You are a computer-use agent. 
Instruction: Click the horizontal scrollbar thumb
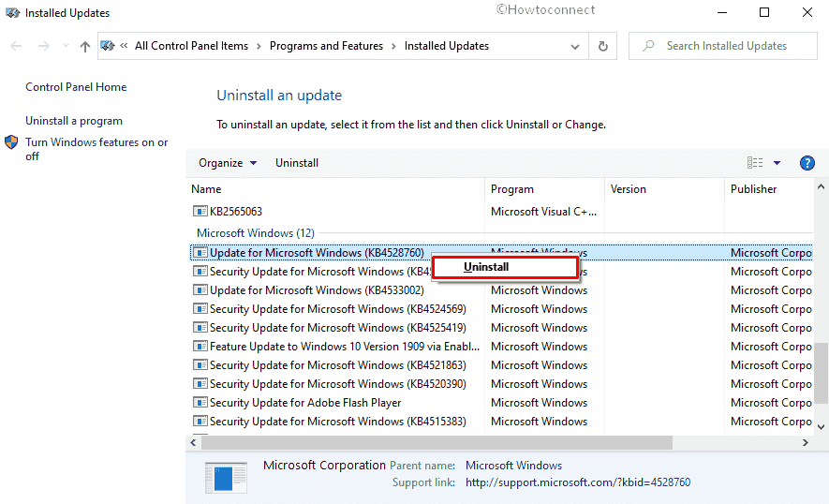pyautogui.click(x=437, y=443)
